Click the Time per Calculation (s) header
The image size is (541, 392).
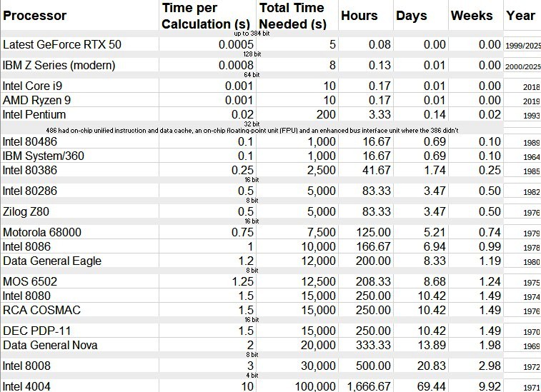tap(206, 16)
